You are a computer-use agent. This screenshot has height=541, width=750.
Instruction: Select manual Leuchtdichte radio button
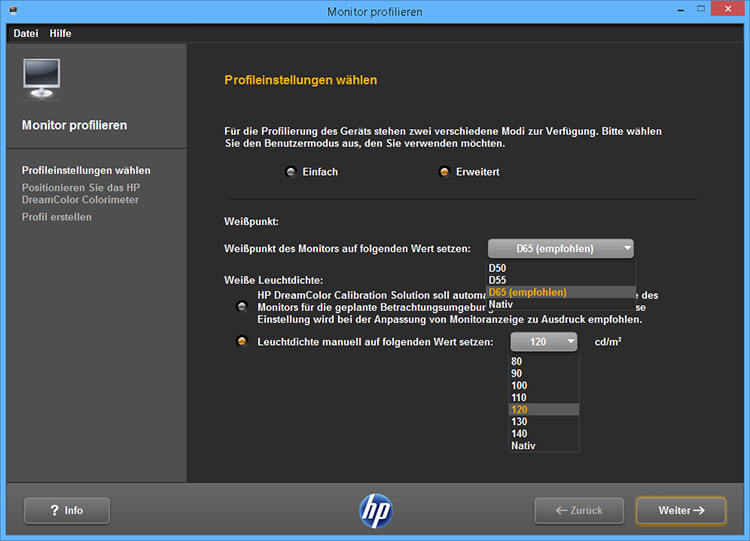(x=242, y=342)
